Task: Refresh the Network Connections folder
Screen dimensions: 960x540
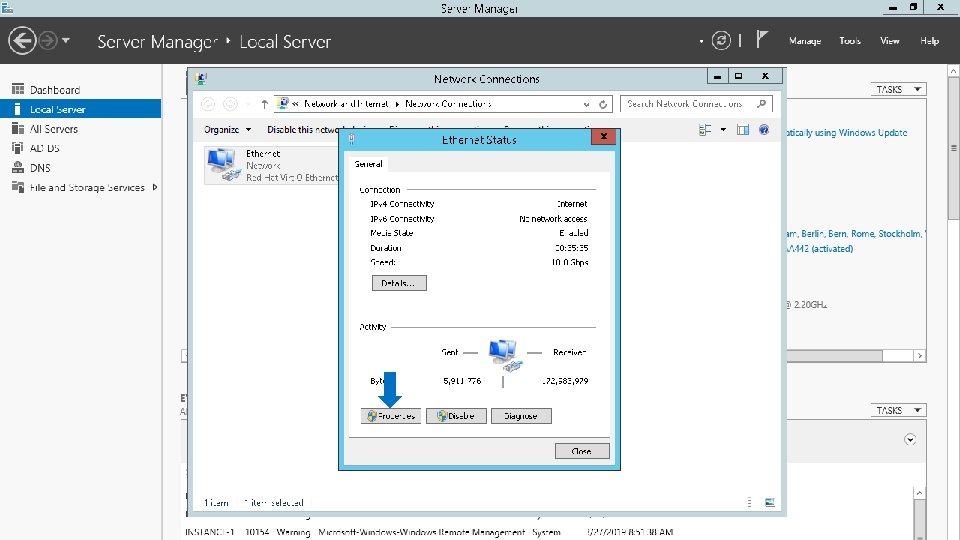Action: point(603,104)
